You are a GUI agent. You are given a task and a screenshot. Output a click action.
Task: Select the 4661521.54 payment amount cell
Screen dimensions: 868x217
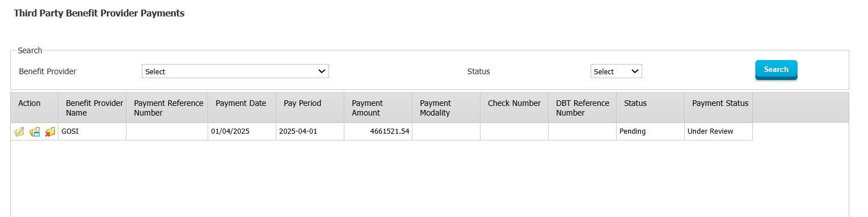[x=378, y=131]
